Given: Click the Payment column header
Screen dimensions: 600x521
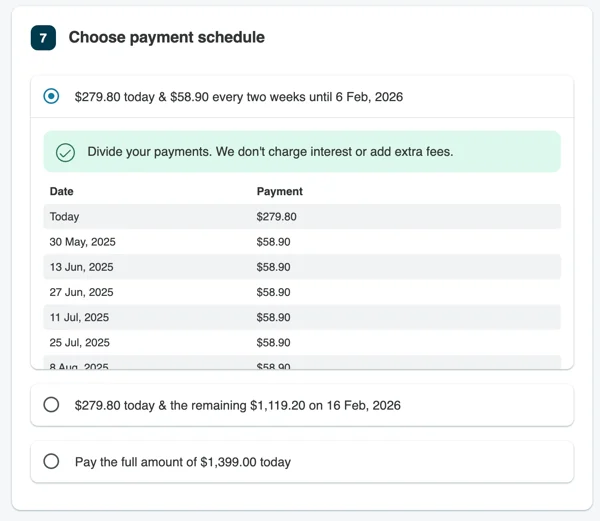Looking at the screenshot, I should pyautogui.click(x=280, y=191).
